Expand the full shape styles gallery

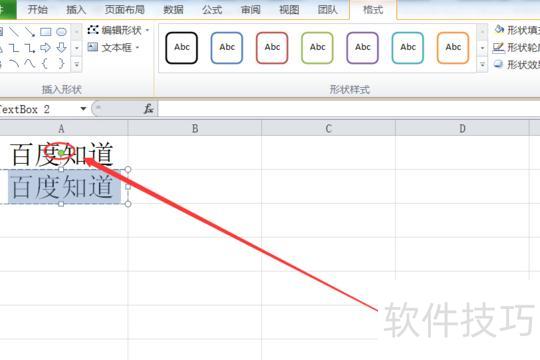point(482,64)
